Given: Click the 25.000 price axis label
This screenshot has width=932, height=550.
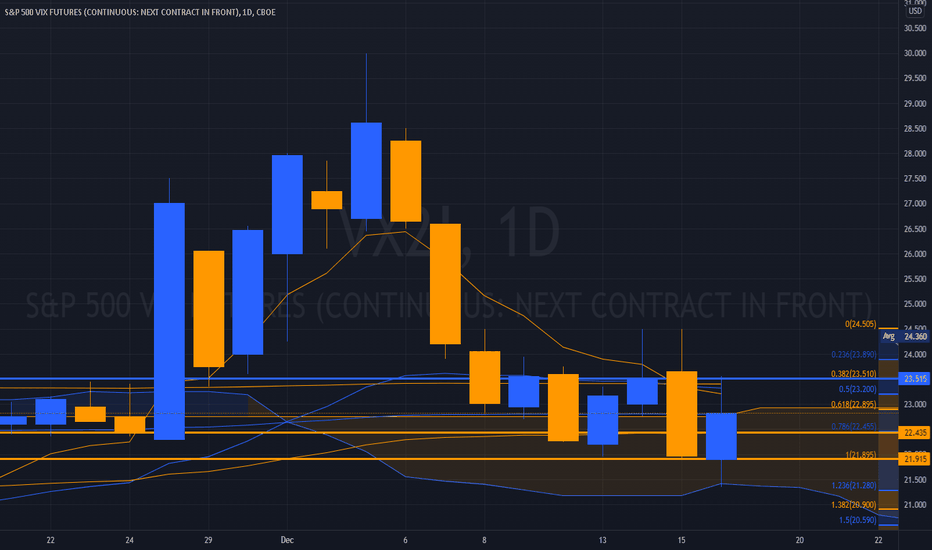Looking at the screenshot, I should [915, 304].
